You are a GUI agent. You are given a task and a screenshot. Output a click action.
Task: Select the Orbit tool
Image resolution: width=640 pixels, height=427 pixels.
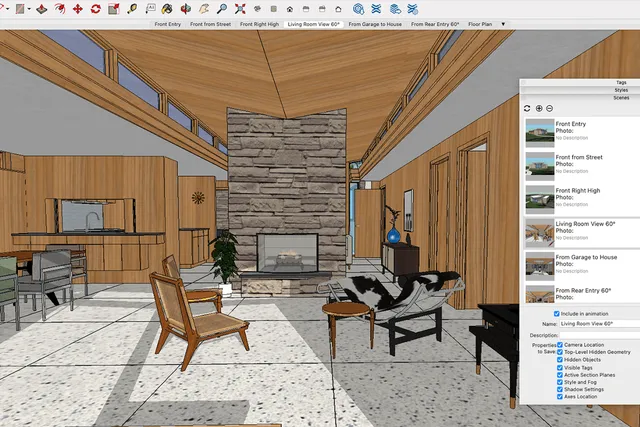[x=186, y=9]
